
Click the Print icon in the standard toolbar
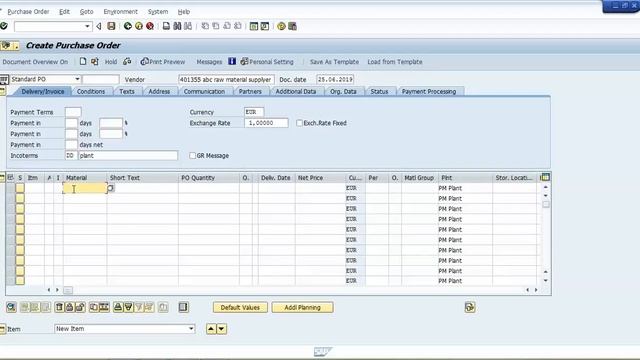coord(166,26)
